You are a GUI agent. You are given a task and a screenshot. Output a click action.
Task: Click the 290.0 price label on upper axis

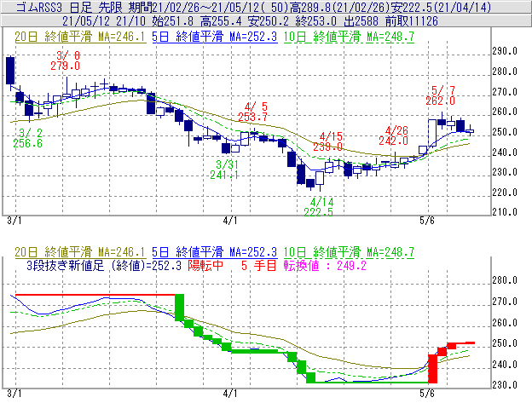point(505,51)
